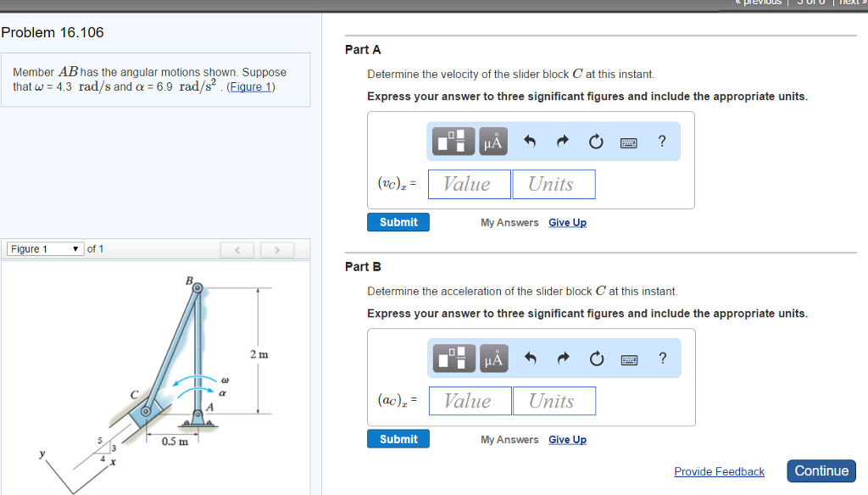This screenshot has height=495, width=868.
Task: Click the help question mark in Part A toolbar
Action: pyautogui.click(x=661, y=142)
